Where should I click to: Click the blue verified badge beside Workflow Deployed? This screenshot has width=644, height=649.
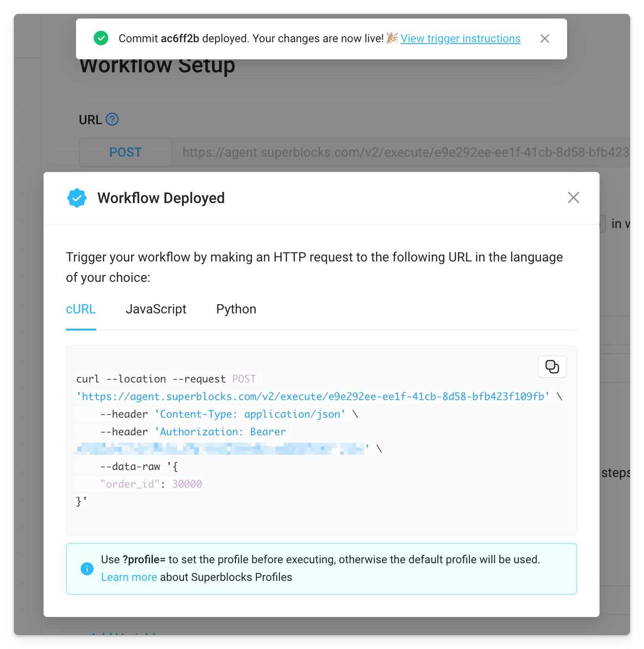tap(77, 198)
